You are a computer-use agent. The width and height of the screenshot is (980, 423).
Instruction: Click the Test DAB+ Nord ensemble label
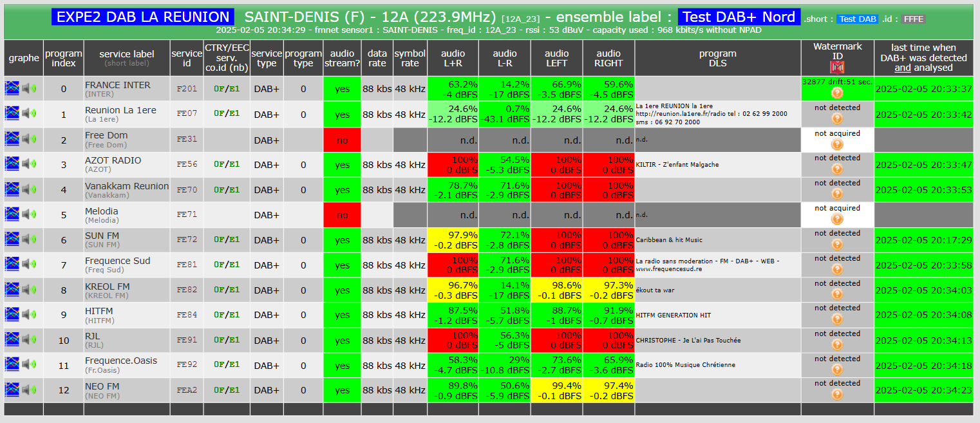pos(739,17)
